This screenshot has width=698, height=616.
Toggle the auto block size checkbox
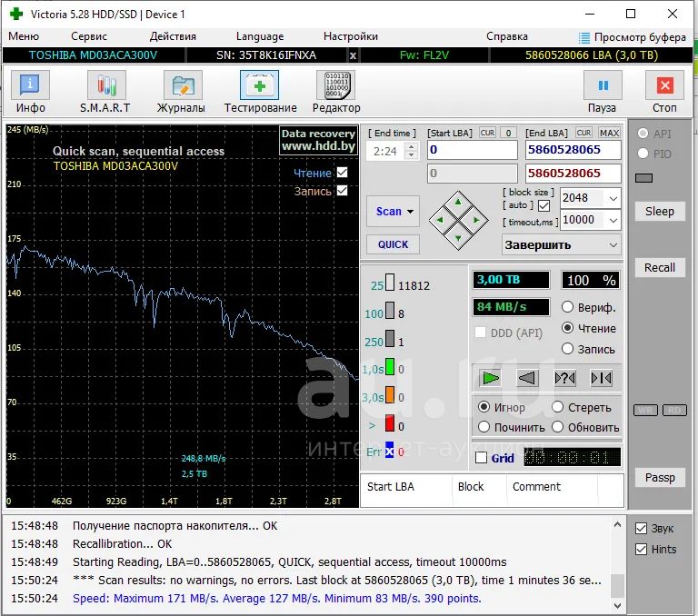coord(543,205)
